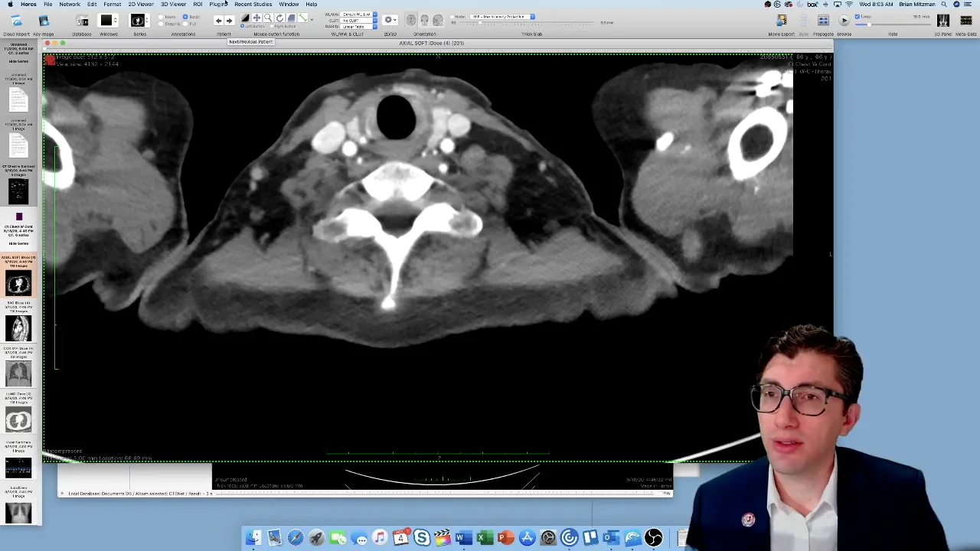Open the 3D Viewer menu

pos(173,4)
